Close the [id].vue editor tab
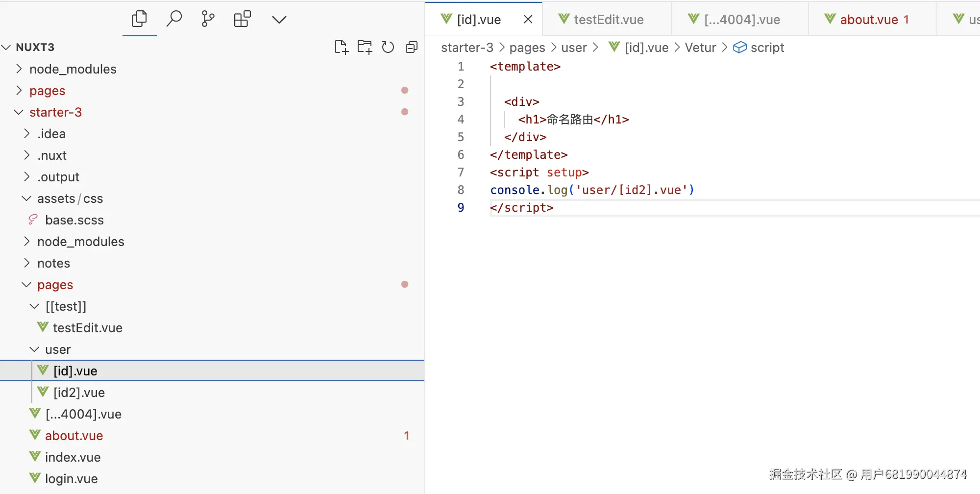The height and width of the screenshot is (494, 980). tap(528, 19)
